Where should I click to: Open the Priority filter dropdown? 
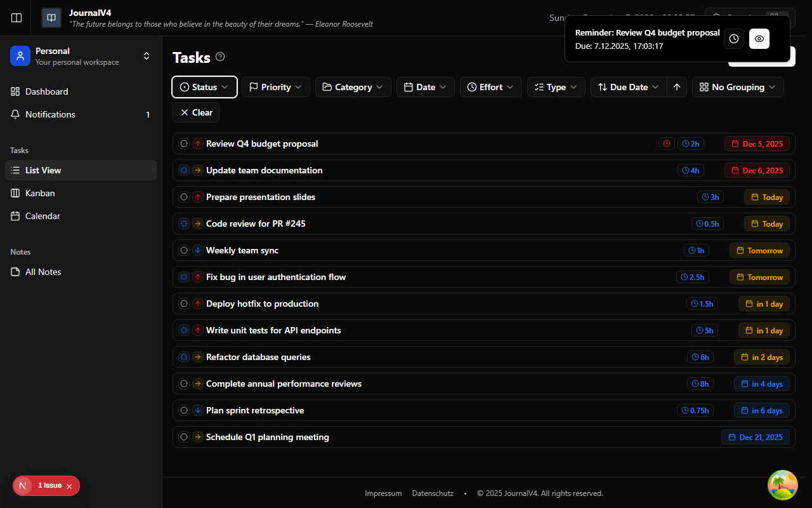[275, 87]
